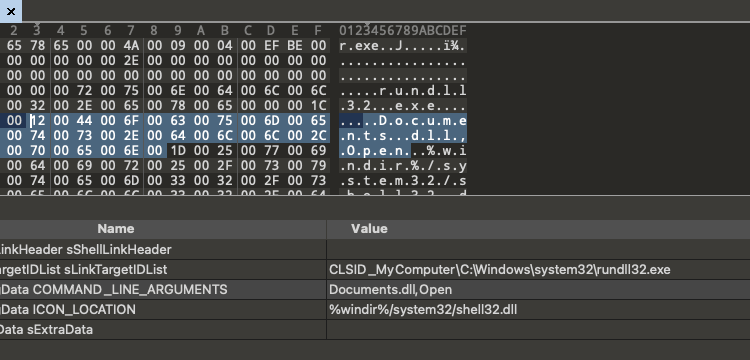750x360 pixels.
Task: Click ASCII text 'r.exe..J' in first row
Action: pyautogui.click(x=371, y=46)
